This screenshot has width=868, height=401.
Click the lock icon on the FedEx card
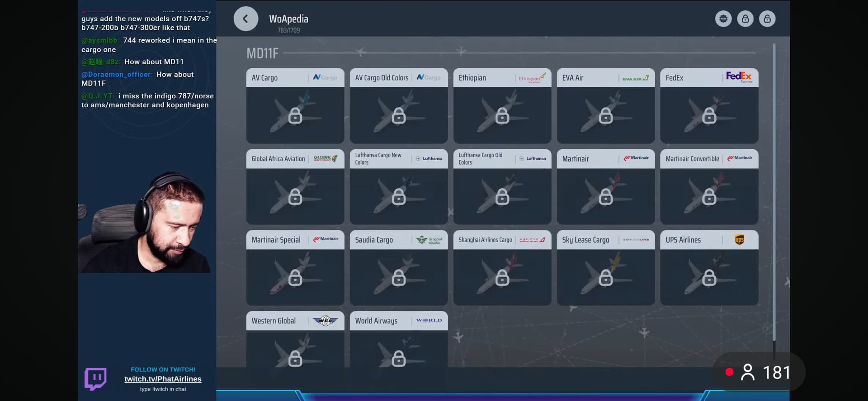pyautogui.click(x=709, y=116)
